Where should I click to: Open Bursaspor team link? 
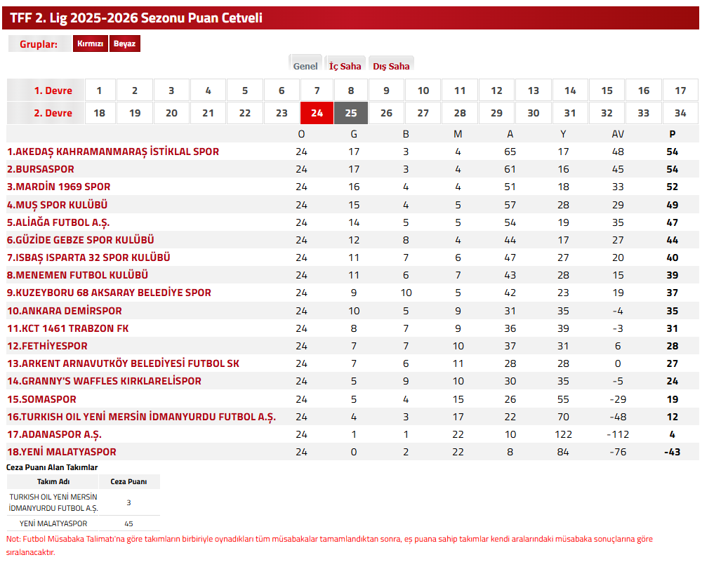(41, 169)
